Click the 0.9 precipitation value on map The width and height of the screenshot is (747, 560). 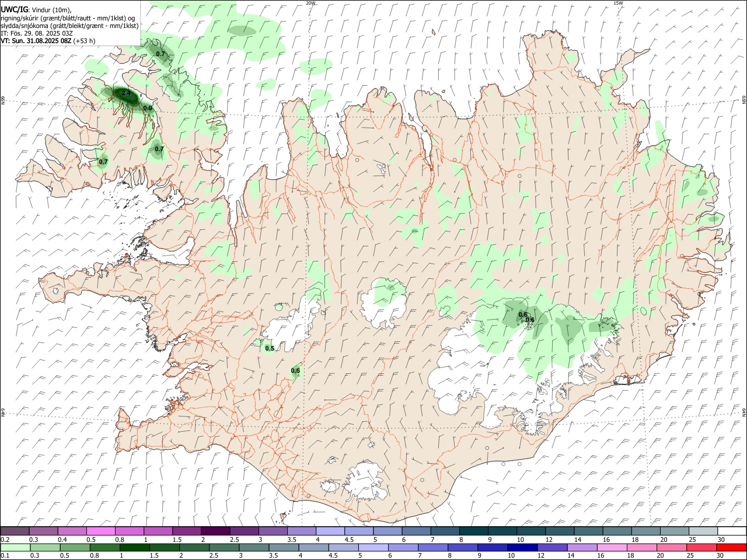tap(148, 108)
